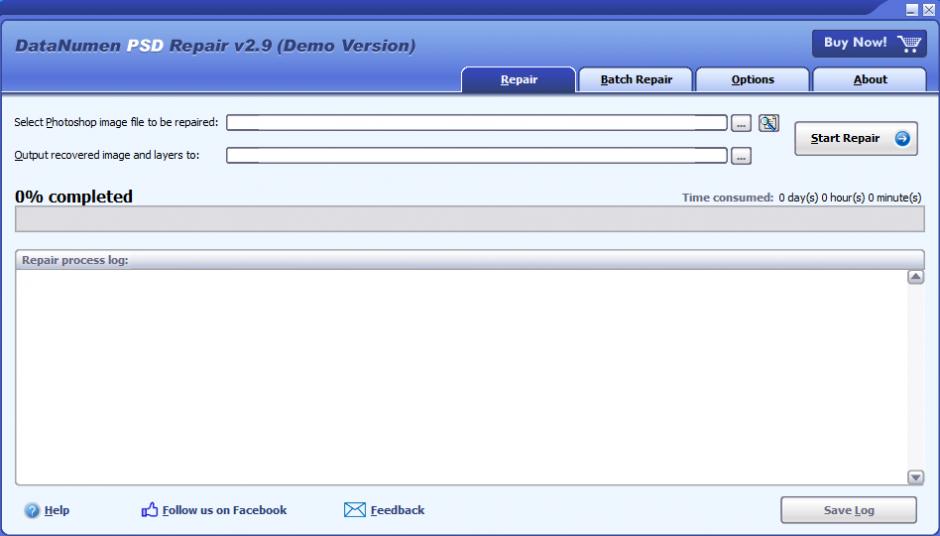The width and height of the screenshot is (940, 536).
Task: Open the Feedback link
Action: pos(397,510)
